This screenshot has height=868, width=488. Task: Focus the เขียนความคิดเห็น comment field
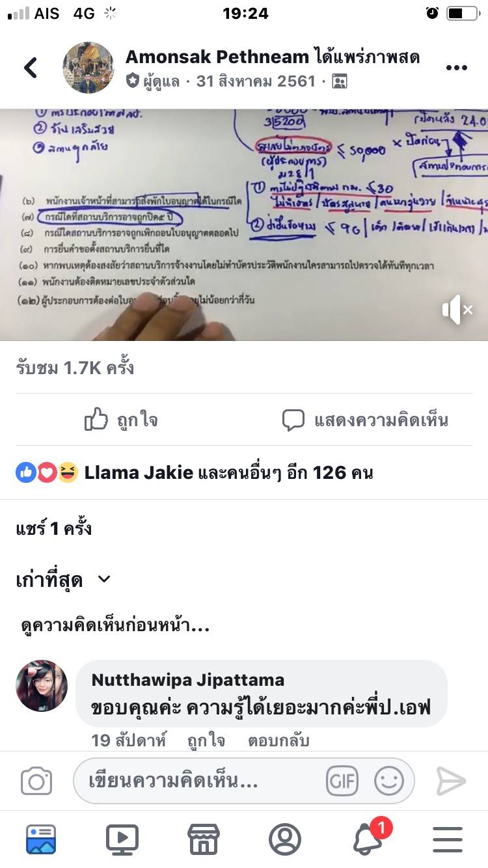tap(243, 781)
